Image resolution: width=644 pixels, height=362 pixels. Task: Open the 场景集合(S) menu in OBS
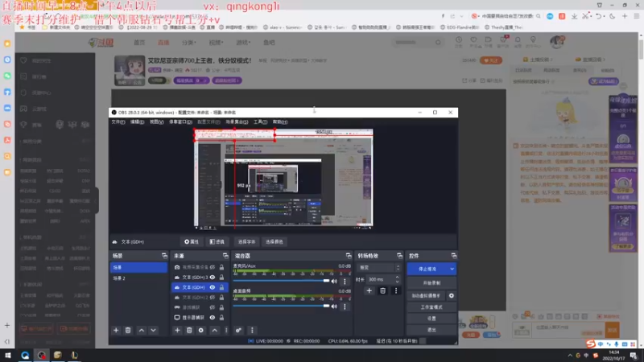click(x=237, y=122)
